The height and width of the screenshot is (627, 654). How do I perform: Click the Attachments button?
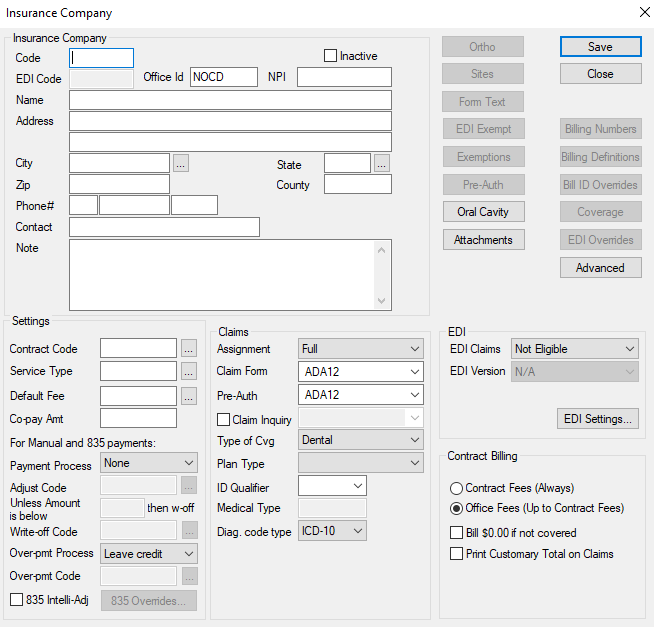483,240
